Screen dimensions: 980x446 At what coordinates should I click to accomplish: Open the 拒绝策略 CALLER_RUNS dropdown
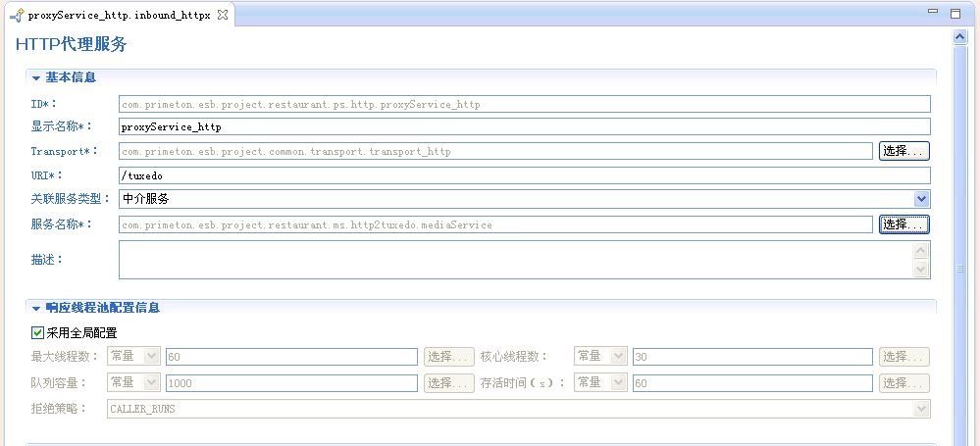pos(920,409)
